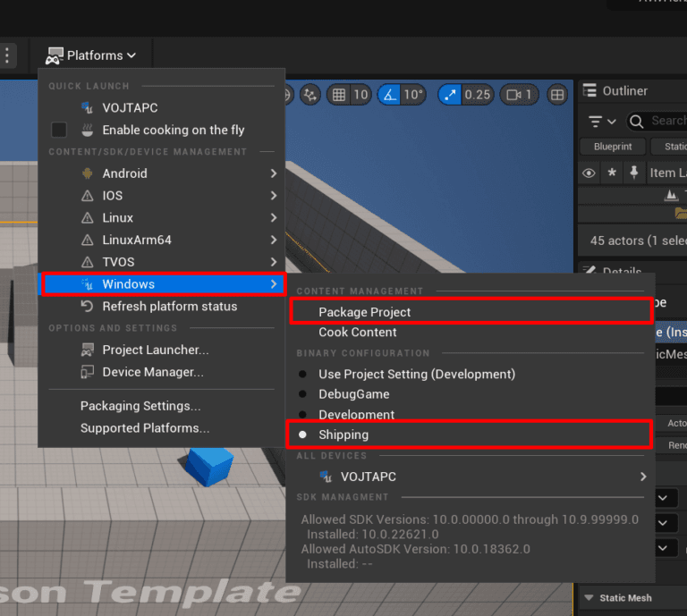Collapse the Static Mesh section
The image size is (687, 616).
pos(589,597)
